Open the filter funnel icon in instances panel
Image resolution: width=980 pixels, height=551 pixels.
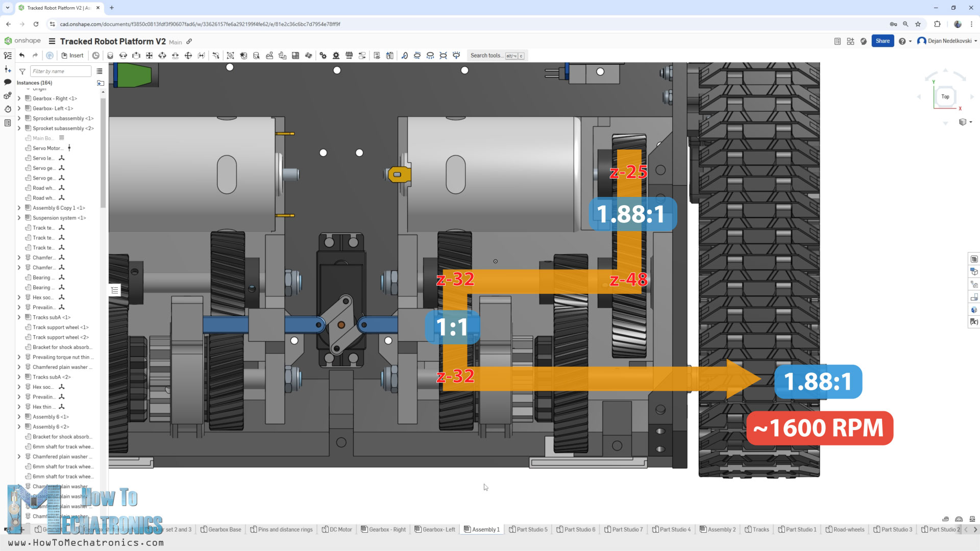22,71
